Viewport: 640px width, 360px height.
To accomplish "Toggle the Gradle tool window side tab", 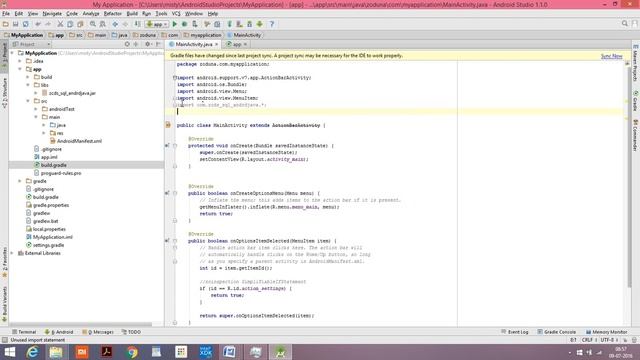I will click(635, 101).
